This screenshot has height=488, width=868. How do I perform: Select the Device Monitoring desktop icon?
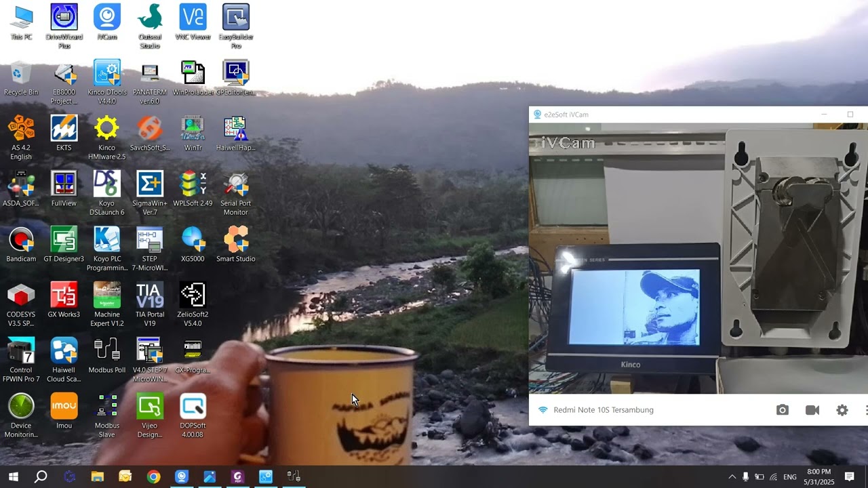tap(21, 416)
